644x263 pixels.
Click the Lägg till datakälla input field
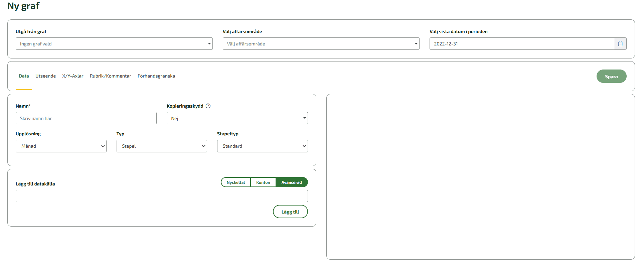point(162,196)
